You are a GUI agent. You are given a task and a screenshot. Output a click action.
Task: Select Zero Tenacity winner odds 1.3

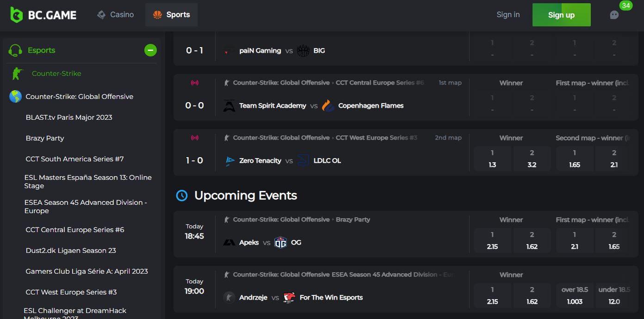[x=492, y=159]
